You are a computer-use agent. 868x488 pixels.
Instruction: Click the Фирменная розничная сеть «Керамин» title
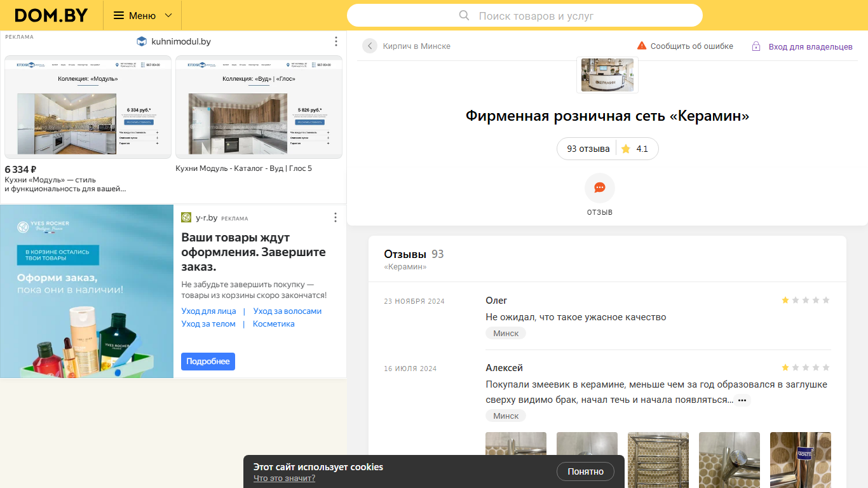coord(607,116)
